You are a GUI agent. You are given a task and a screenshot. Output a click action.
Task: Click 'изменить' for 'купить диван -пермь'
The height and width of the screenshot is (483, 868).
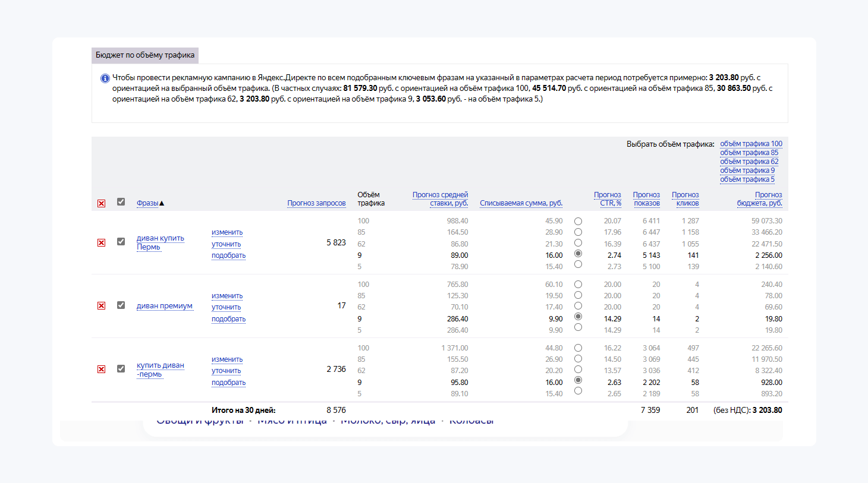227,359
